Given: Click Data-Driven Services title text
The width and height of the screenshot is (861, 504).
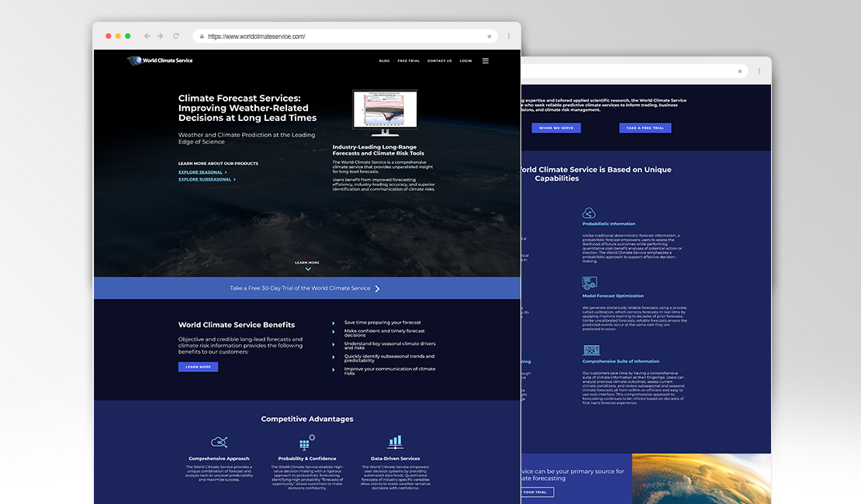Looking at the screenshot, I should pos(396,458).
